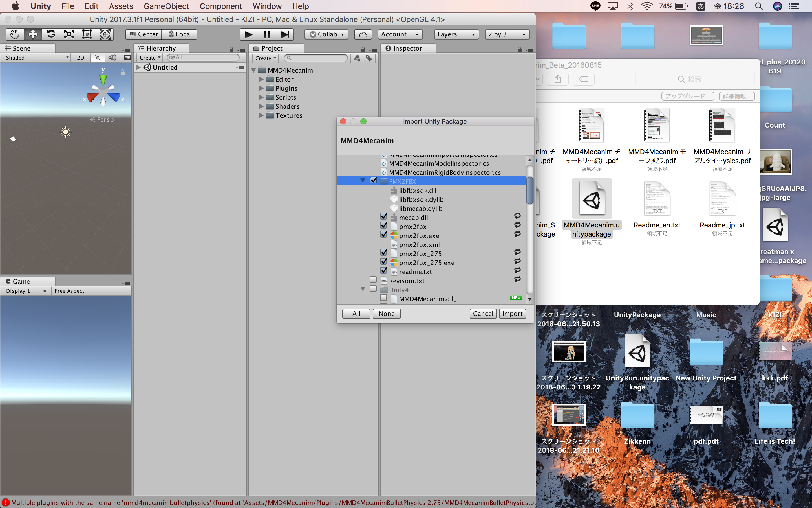Open Siri from menu bar

tap(777, 6)
